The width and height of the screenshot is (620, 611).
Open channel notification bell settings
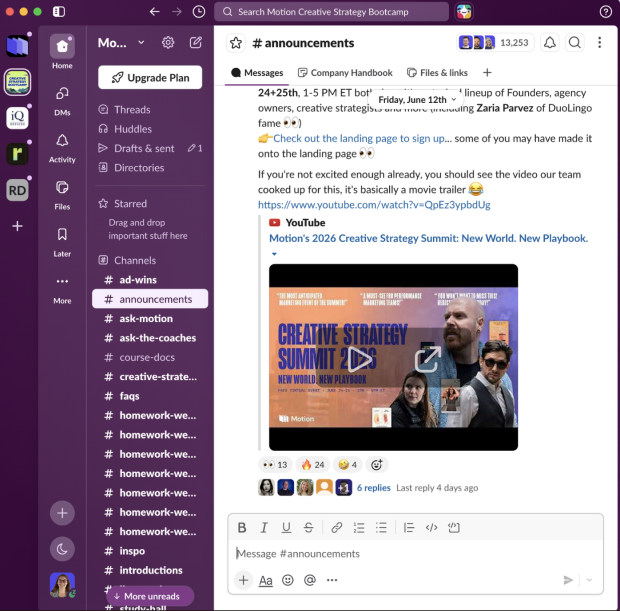(550, 43)
